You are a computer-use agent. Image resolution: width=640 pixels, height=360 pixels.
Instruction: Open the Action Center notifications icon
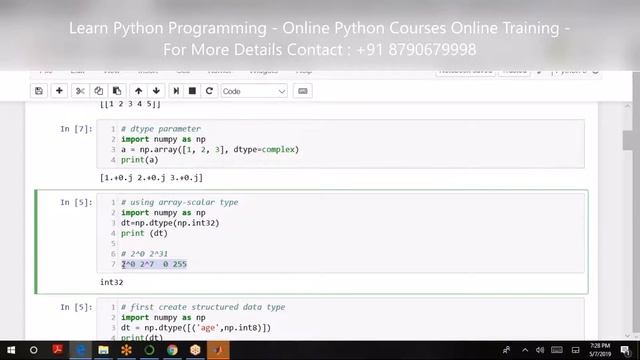[x=625, y=350]
